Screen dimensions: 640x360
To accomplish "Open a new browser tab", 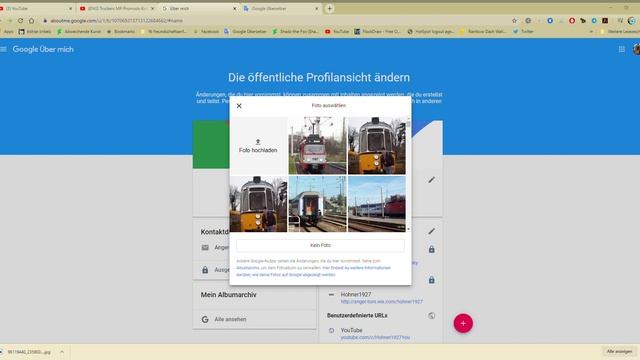I will (329, 8).
